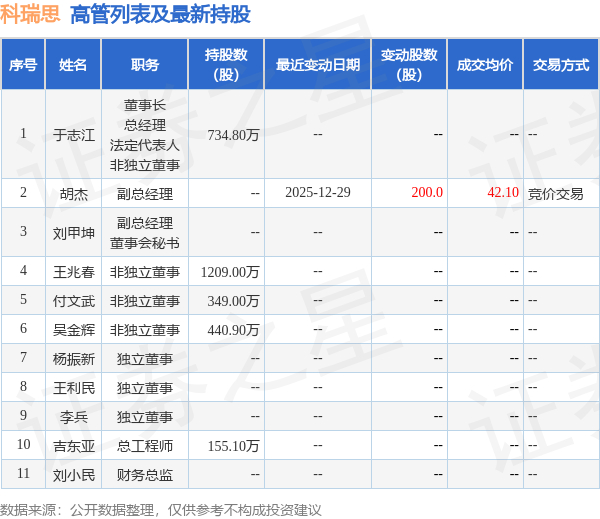Click 董事会秘书 in 刘甲坤's row
Screen dimensions: 600x519
click(x=145, y=243)
